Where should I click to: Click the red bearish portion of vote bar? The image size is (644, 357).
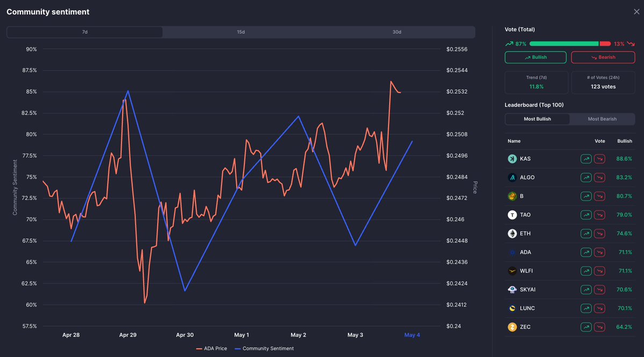point(605,43)
